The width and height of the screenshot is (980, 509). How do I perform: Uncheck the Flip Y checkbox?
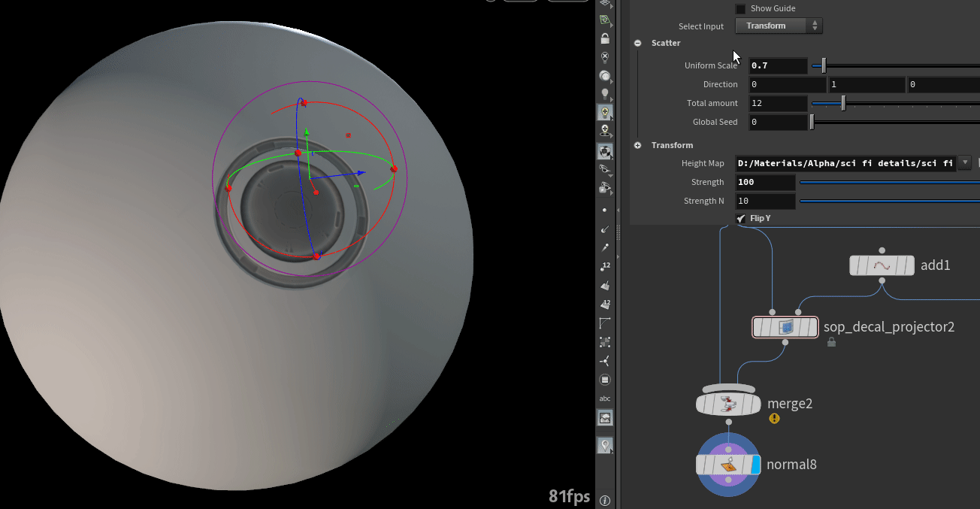[740, 218]
